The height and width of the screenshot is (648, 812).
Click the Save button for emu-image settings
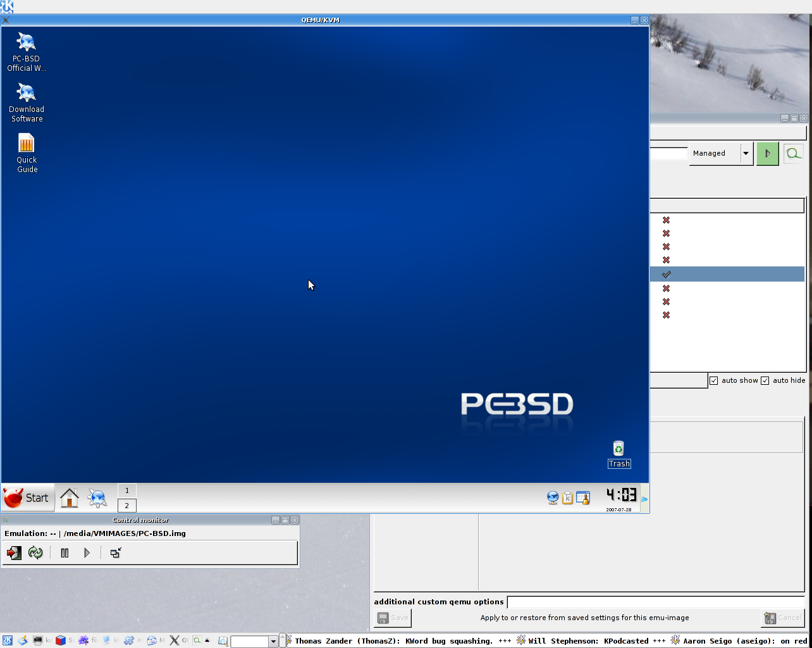[x=393, y=618]
